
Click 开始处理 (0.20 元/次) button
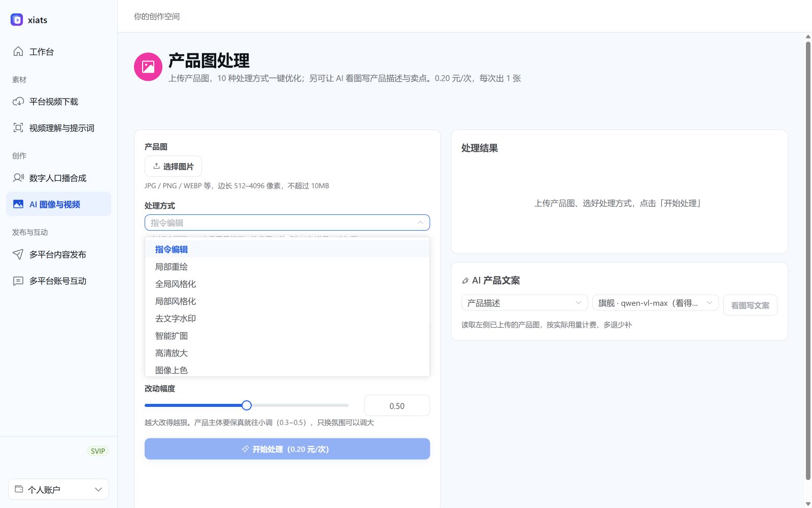[287, 449]
